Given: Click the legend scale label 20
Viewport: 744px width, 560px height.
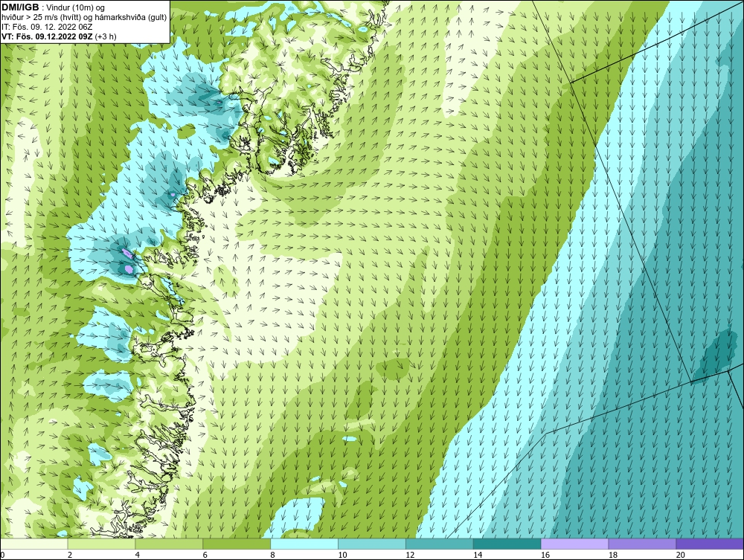Looking at the screenshot, I should 681,555.
